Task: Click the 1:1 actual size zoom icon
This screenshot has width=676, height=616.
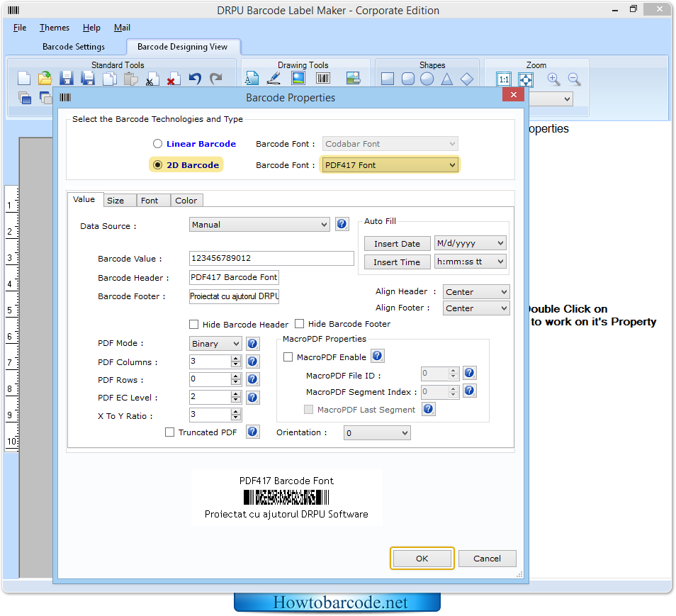Action: coord(504,79)
